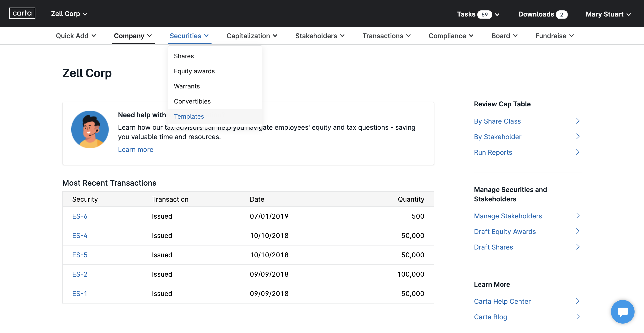Open the Stakeholders menu

(x=320, y=36)
